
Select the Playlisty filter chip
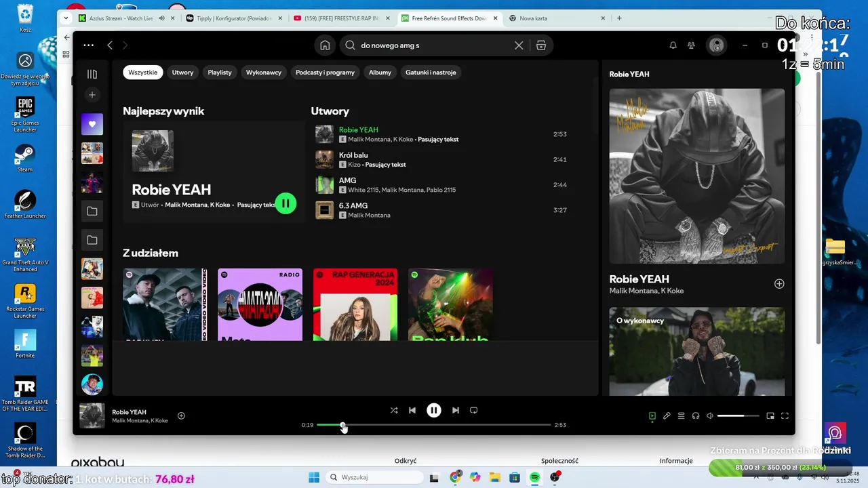pos(220,73)
